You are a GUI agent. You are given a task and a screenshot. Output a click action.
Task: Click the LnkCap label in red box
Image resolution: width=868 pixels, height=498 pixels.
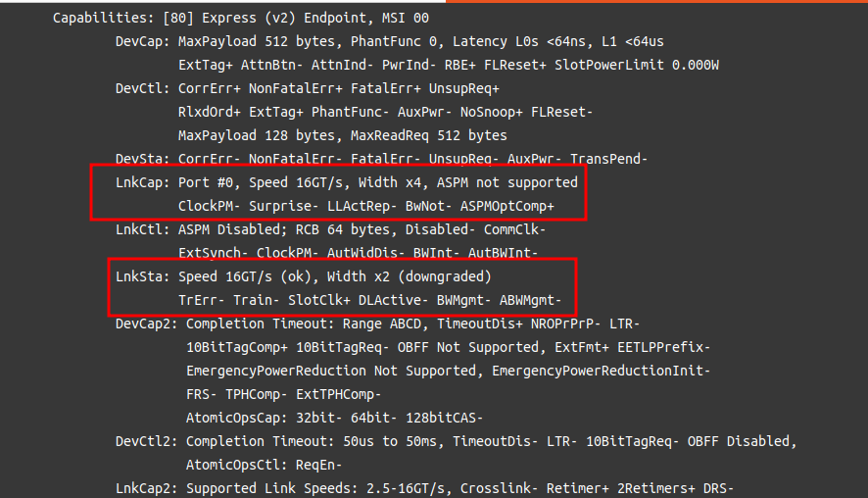click(x=142, y=182)
